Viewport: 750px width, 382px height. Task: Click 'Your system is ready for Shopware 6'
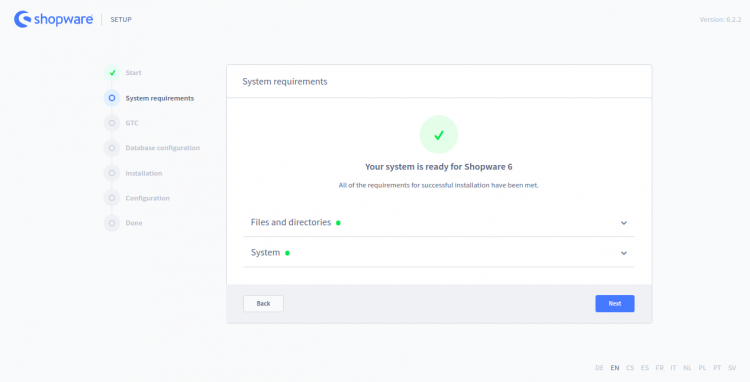point(439,167)
